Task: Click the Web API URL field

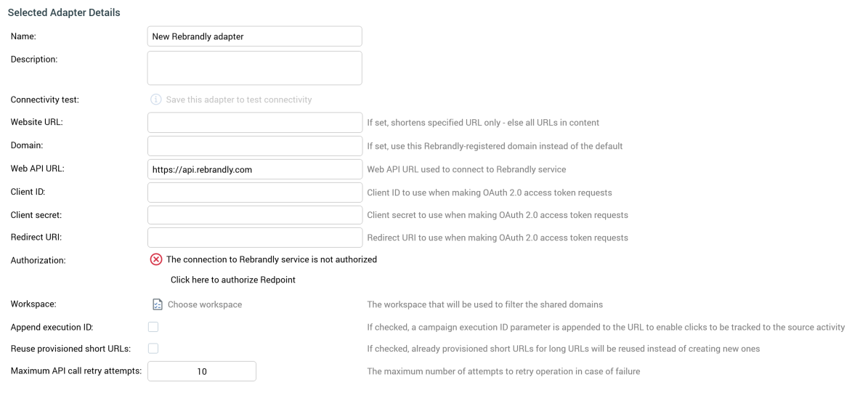Action: [x=254, y=169]
